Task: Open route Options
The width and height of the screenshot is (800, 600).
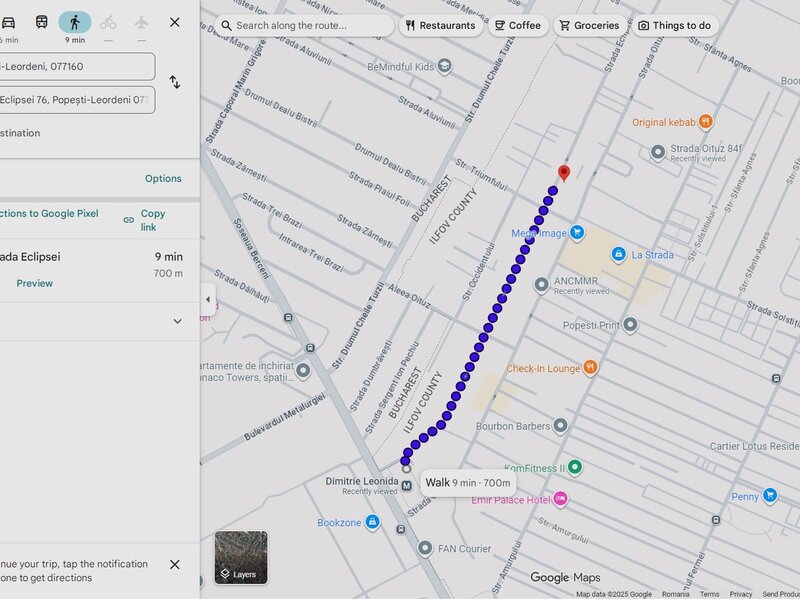Action: (163, 179)
